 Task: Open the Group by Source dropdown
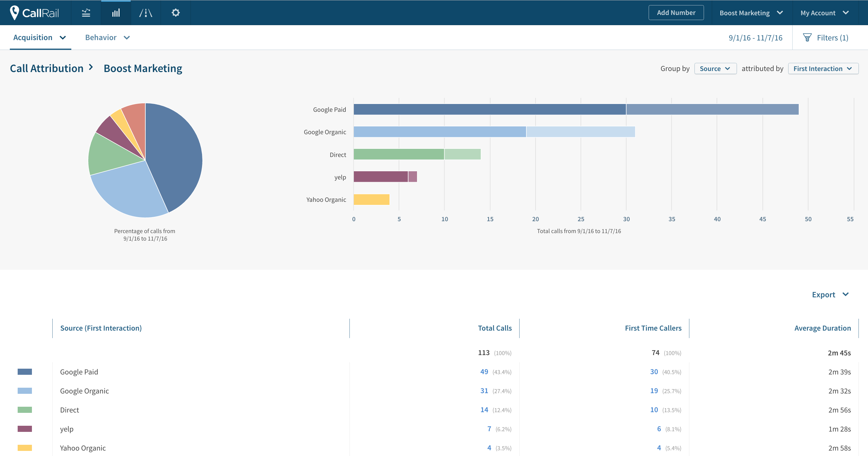715,68
